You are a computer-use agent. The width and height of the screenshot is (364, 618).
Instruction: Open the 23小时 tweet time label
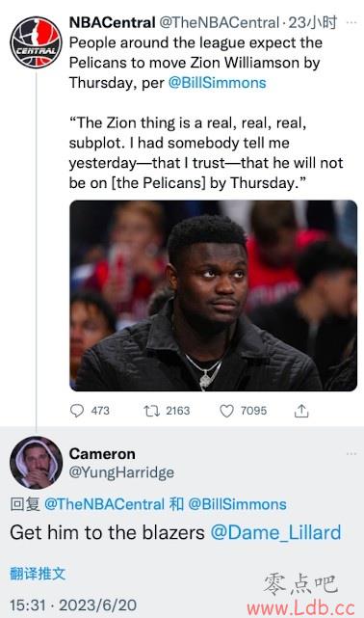313,22
